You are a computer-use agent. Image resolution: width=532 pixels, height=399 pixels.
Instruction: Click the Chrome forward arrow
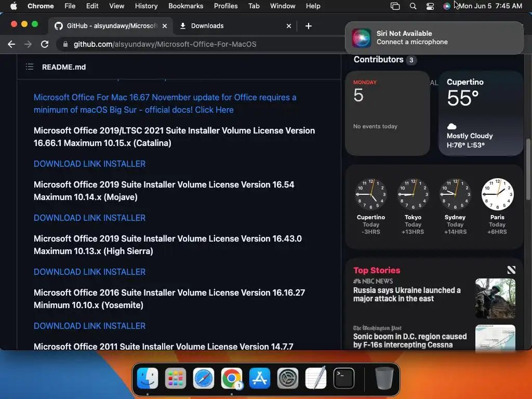(28, 44)
